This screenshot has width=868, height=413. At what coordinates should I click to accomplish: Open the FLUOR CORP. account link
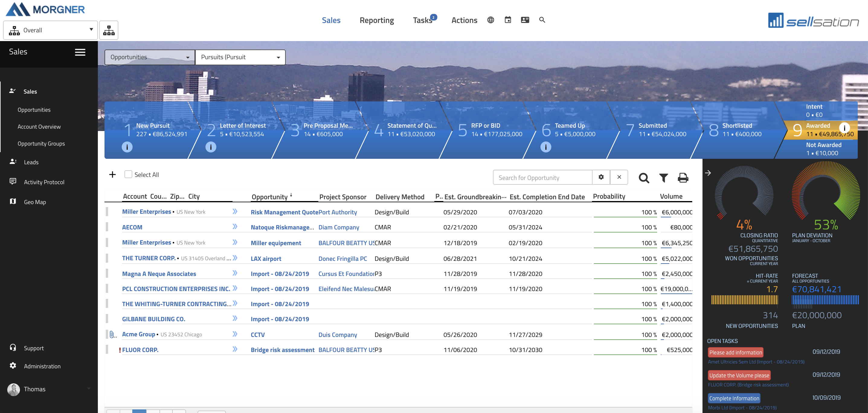[x=140, y=350]
